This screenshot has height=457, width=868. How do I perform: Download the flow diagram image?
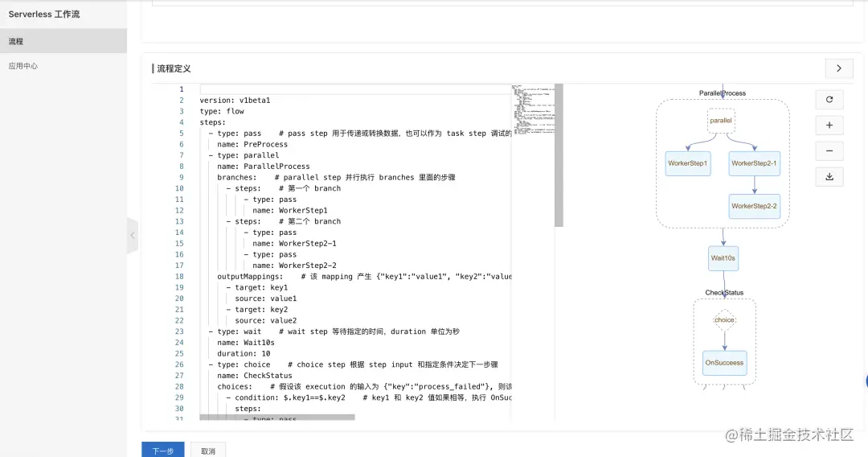[829, 177]
